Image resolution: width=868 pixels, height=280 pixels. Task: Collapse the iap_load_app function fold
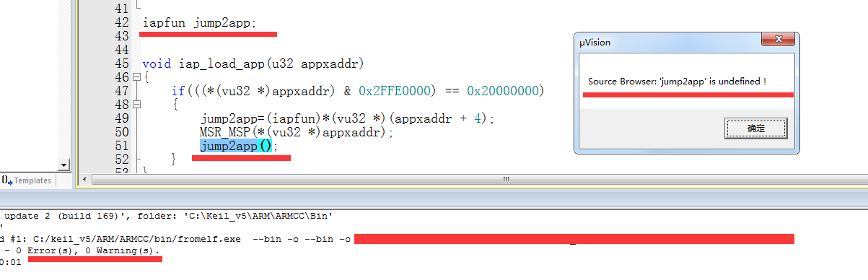136,76
